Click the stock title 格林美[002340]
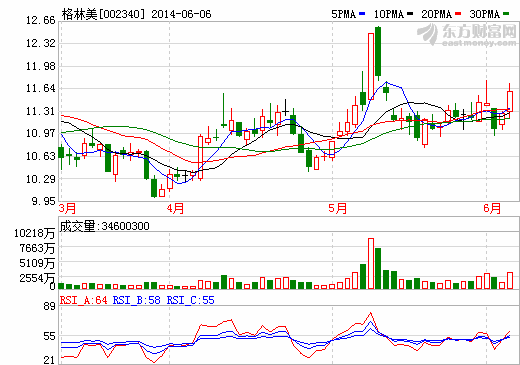The width and height of the screenshot is (520, 365). (x=104, y=14)
